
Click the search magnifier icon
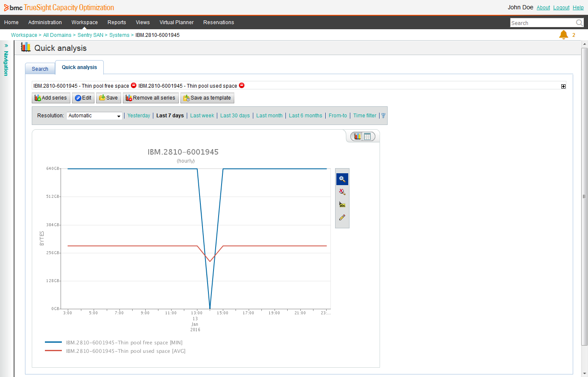[x=580, y=23]
